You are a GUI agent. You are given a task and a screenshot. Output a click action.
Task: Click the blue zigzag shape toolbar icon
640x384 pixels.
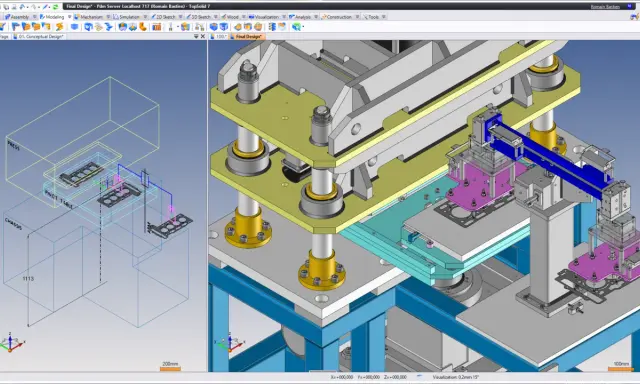click(109, 27)
